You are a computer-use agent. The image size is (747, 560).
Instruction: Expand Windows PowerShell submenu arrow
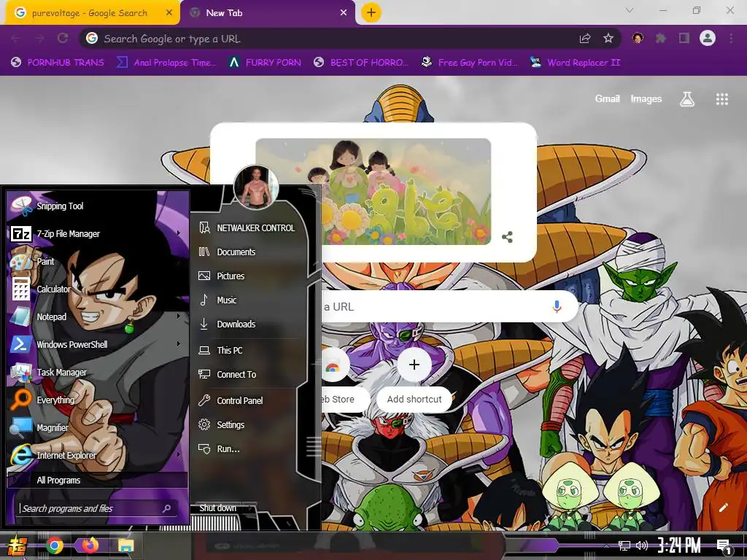[x=179, y=344]
